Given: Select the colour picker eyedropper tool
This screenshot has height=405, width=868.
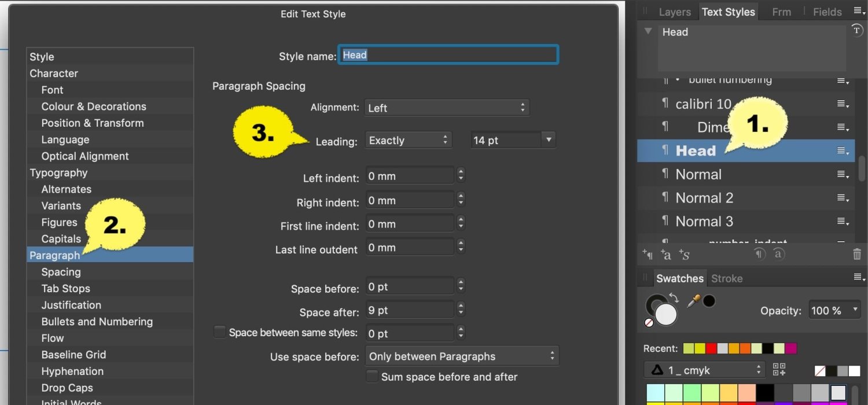Looking at the screenshot, I should point(694,300).
